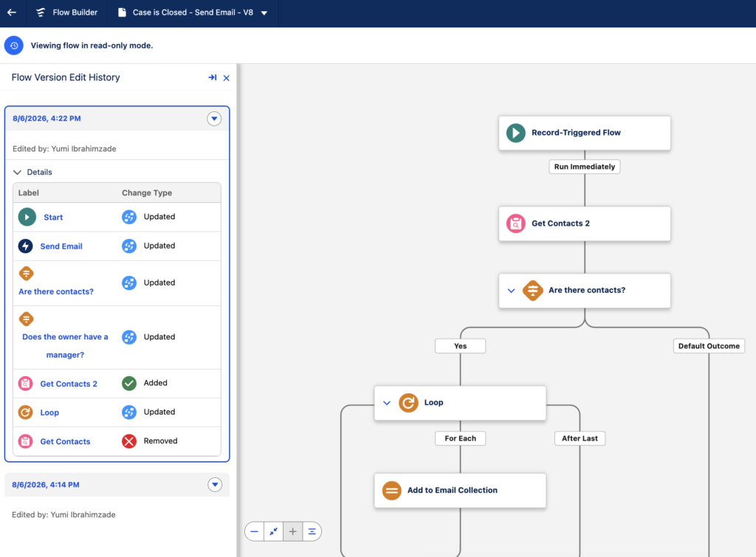Click the For Each path label

coord(461,438)
